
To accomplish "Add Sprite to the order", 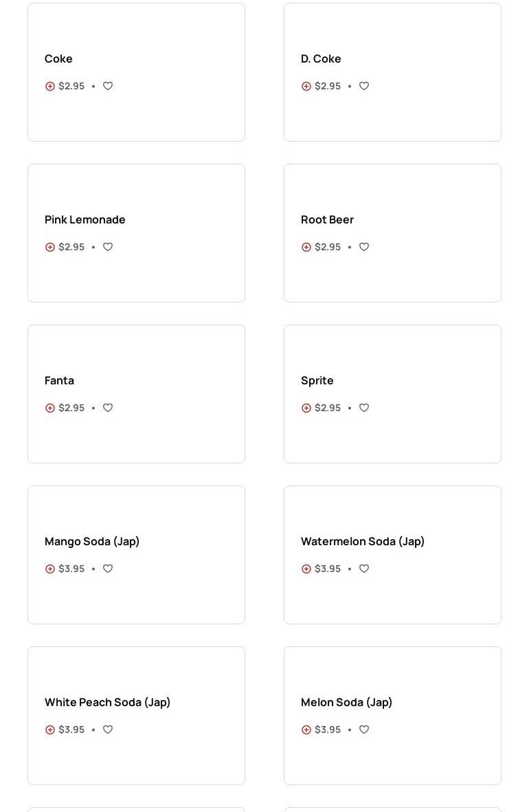I will click(x=306, y=408).
